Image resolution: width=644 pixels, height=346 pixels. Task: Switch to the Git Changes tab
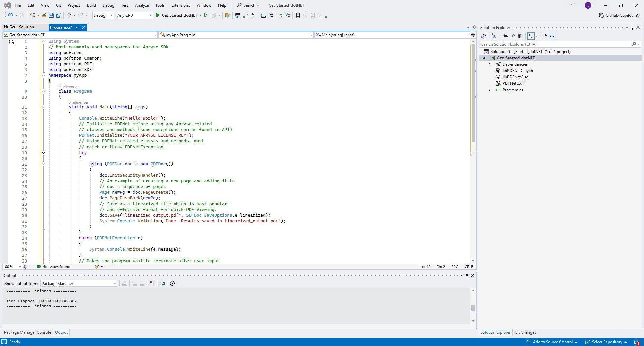point(525,332)
